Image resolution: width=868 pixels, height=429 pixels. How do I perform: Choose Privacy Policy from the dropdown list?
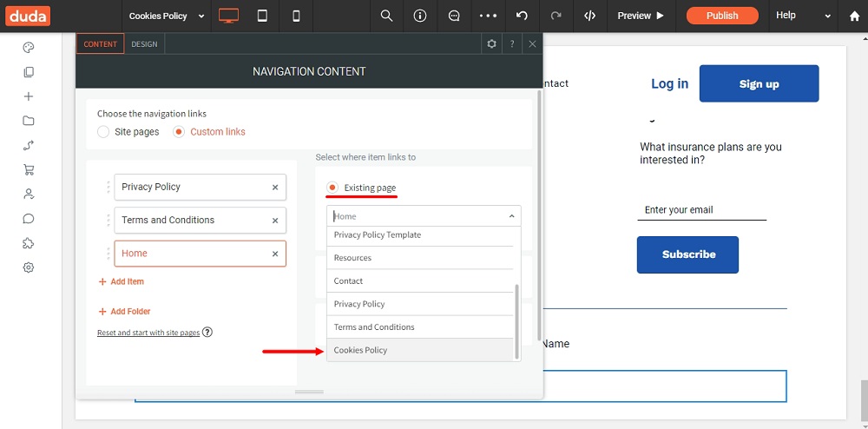(420, 304)
